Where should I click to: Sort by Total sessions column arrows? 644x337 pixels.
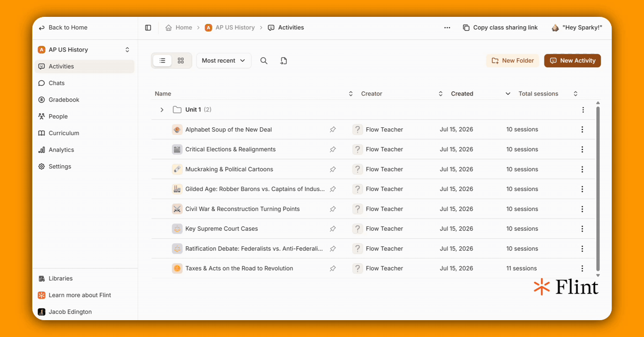(x=576, y=94)
